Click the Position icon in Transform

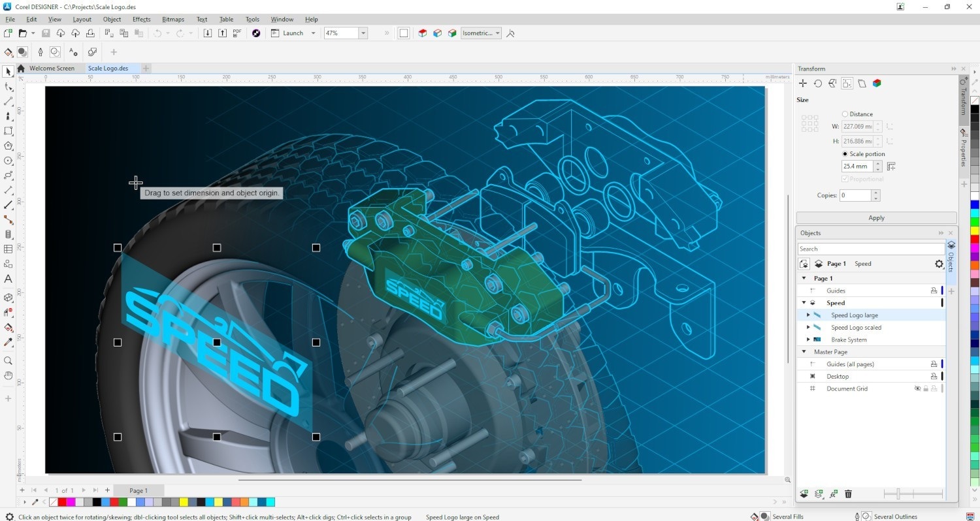click(x=803, y=84)
